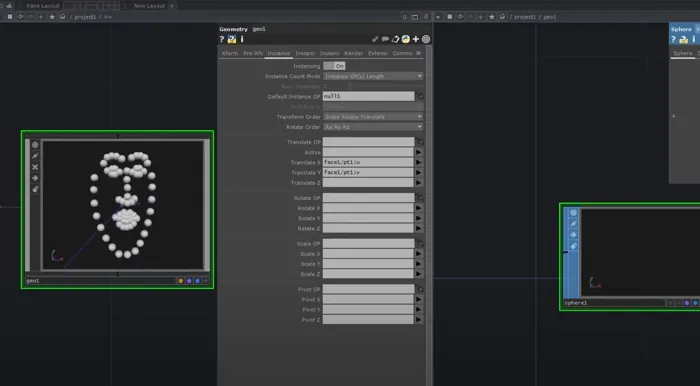
Task: Open operator help question mark in Sphere panel
Action: pos(673,40)
